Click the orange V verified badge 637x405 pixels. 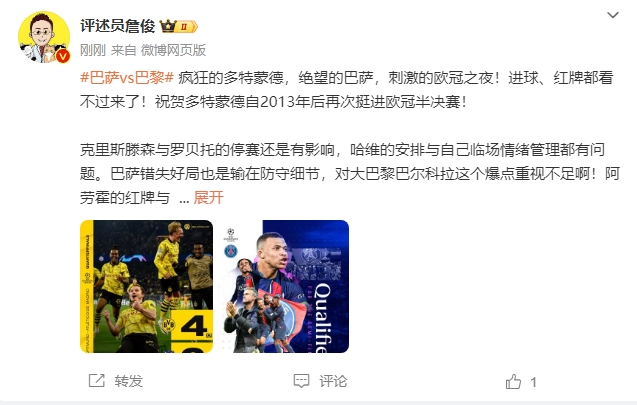[x=62, y=56]
